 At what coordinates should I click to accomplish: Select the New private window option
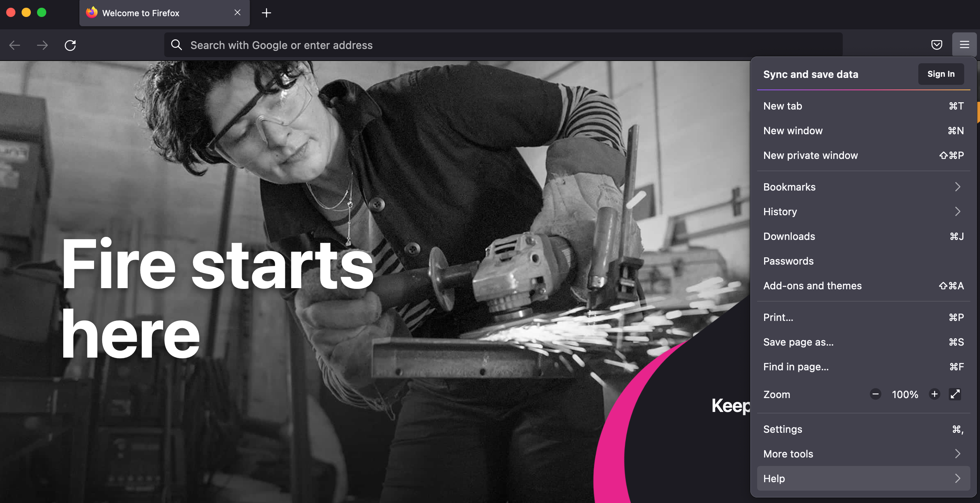[810, 155]
